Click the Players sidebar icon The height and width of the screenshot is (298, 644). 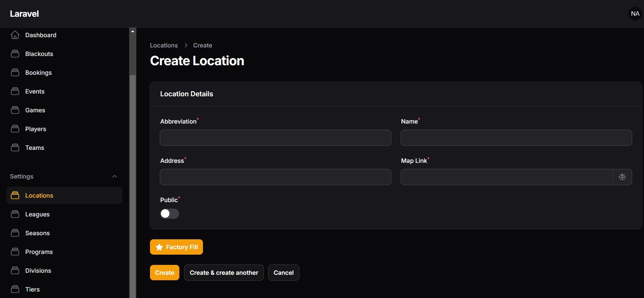15,129
